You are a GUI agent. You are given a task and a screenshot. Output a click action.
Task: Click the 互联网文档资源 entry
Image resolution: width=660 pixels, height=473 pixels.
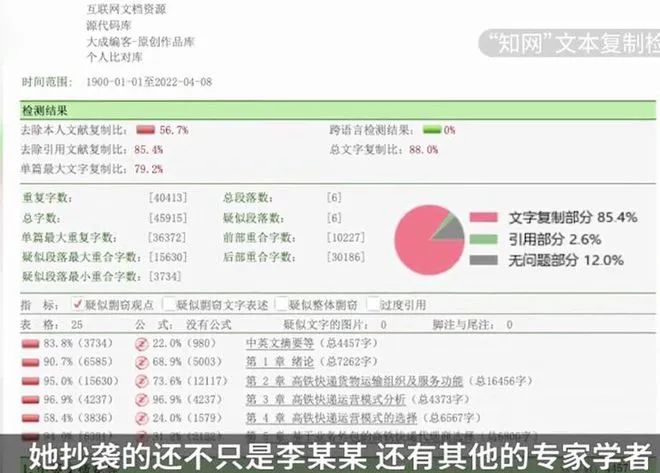click(126, 9)
